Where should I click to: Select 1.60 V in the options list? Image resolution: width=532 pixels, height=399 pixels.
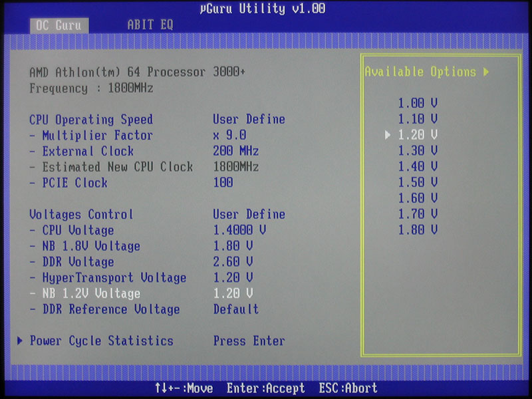click(x=418, y=198)
